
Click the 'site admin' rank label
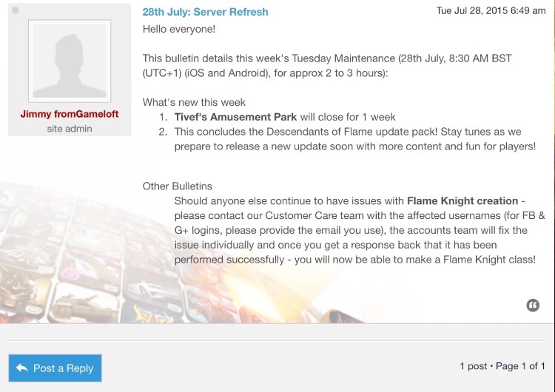(x=70, y=129)
